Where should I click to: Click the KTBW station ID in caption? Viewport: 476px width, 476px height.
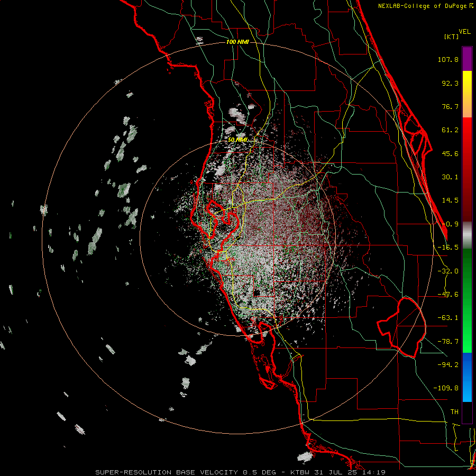point(299,472)
